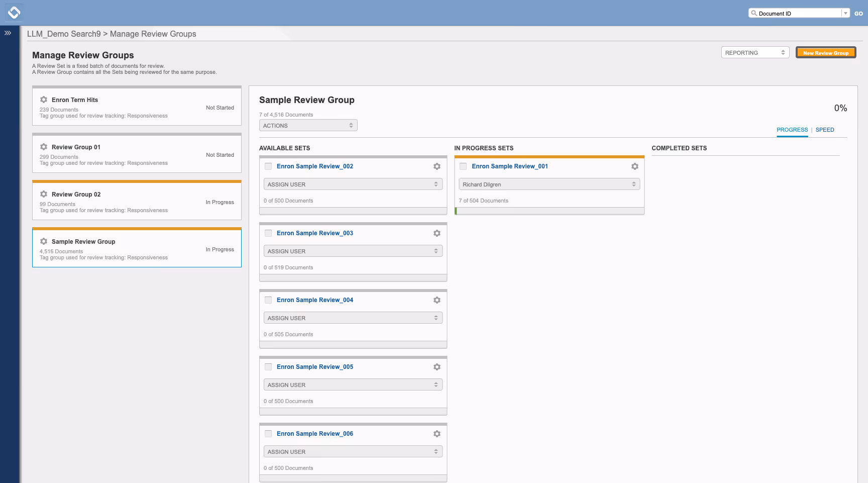Viewport: 868px width, 483px height.
Task: Open Enron Sample Review_003 link
Action: (x=315, y=233)
